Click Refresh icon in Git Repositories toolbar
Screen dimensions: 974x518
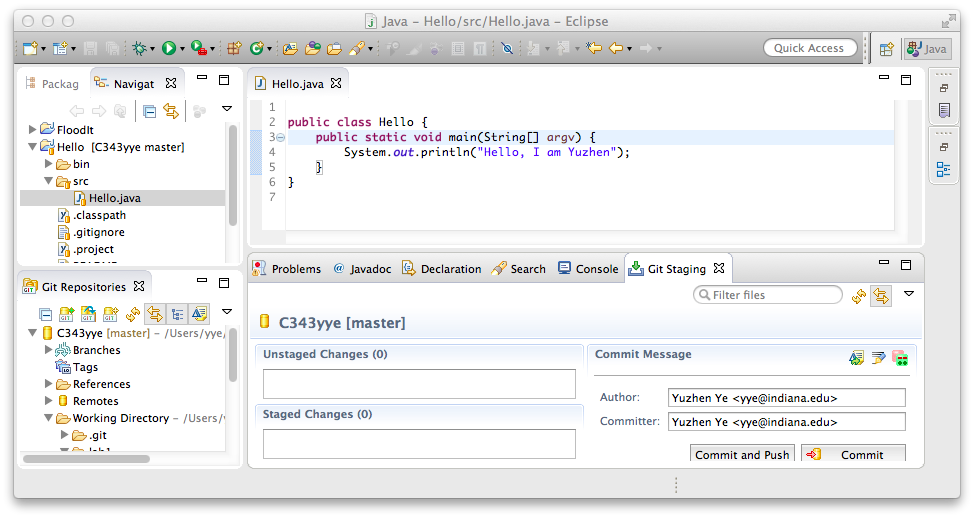tap(133, 314)
